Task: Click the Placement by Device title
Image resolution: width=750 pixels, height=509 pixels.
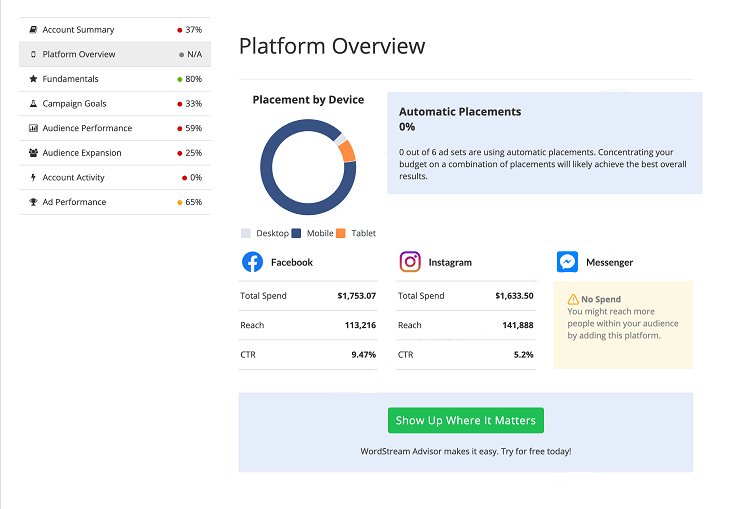Action: [x=309, y=100]
